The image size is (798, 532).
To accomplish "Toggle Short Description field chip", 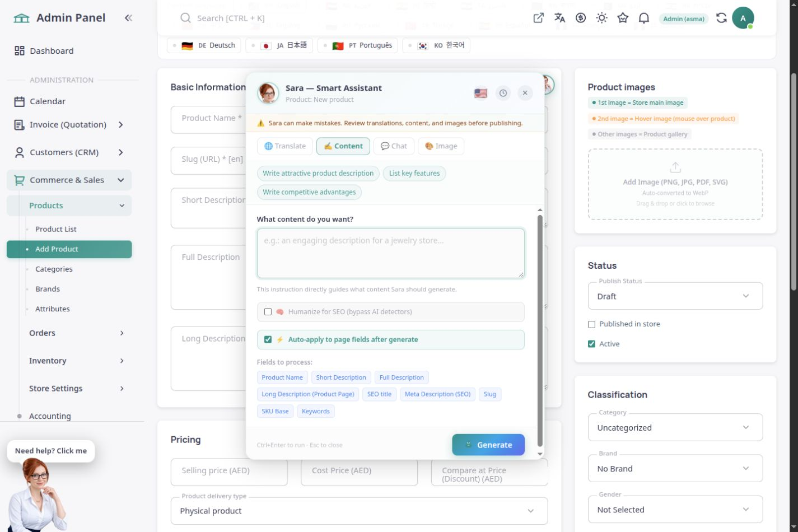I will point(341,377).
